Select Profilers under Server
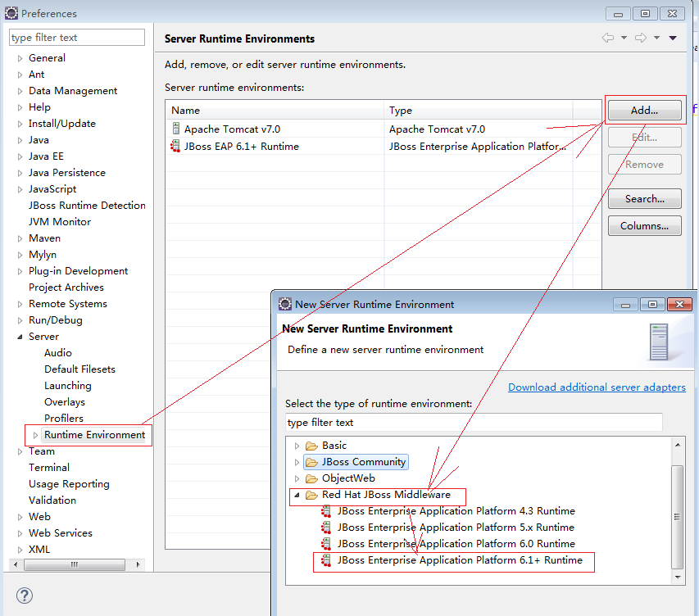 (x=64, y=419)
